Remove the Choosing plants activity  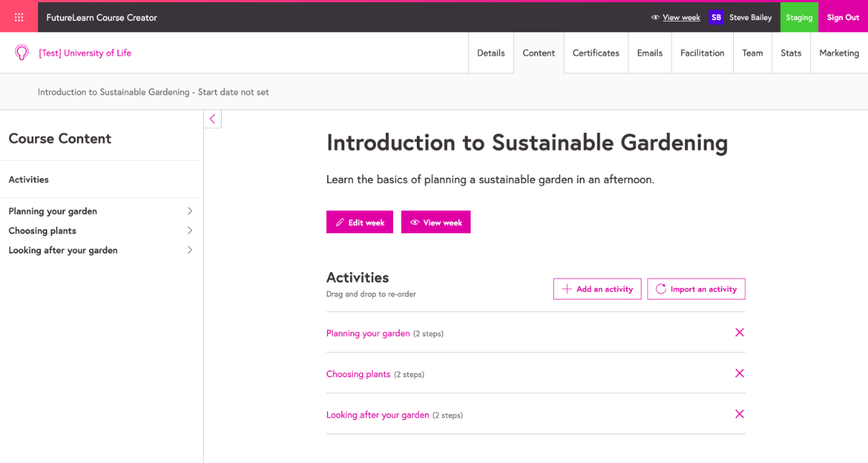(x=740, y=373)
